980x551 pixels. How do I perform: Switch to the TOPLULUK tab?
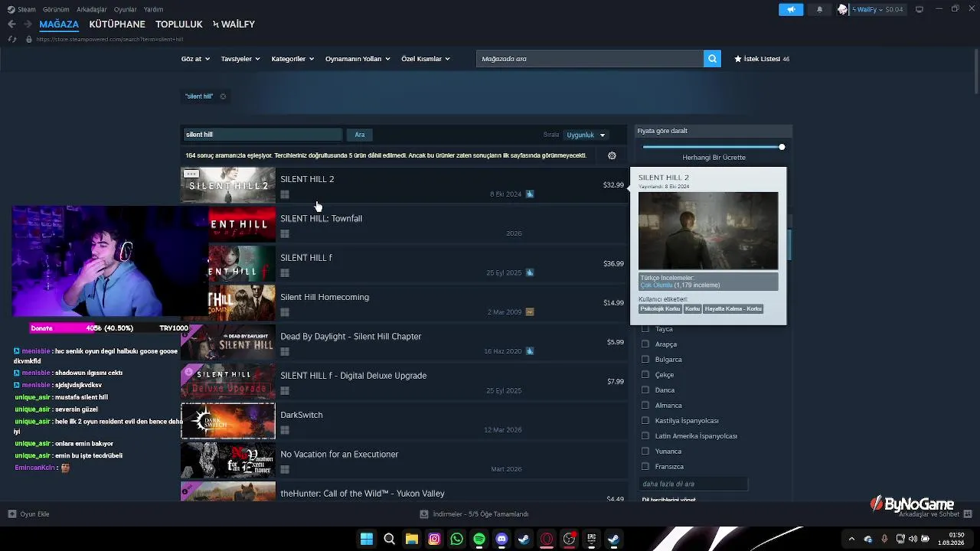tap(179, 24)
